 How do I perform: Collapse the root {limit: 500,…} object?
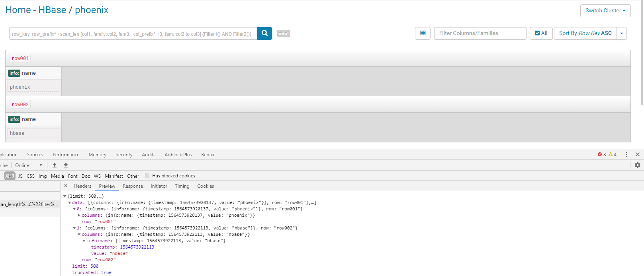click(65, 196)
